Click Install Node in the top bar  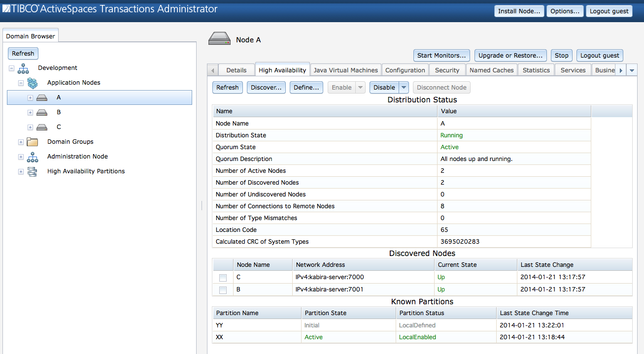519,10
